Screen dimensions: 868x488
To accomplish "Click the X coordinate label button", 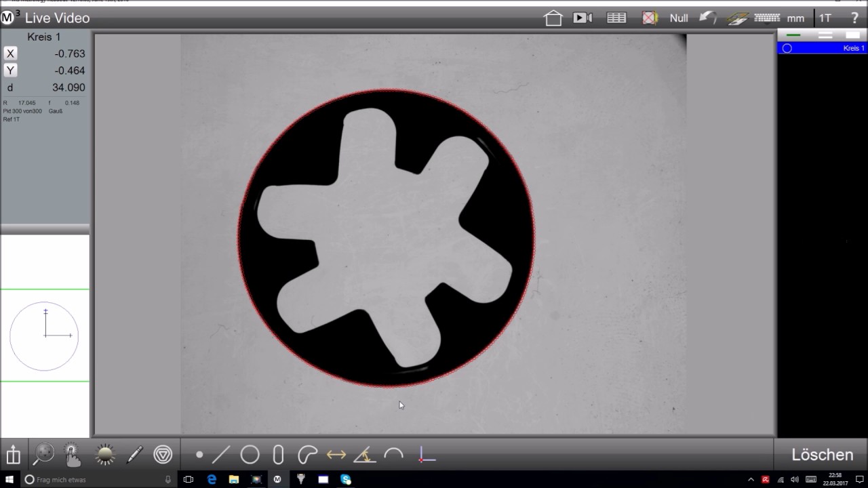I will pyautogui.click(x=10, y=54).
